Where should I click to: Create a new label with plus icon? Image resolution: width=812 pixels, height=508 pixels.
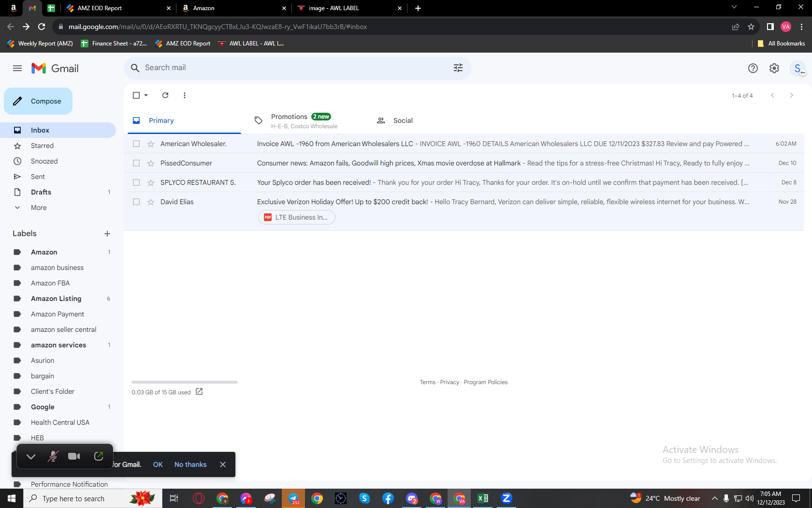click(107, 234)
